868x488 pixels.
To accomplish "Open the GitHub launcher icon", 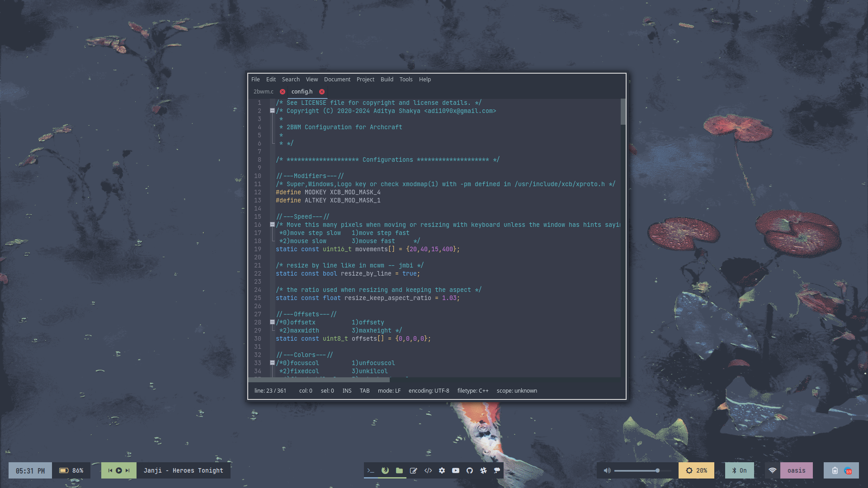I will pos(470,470).
